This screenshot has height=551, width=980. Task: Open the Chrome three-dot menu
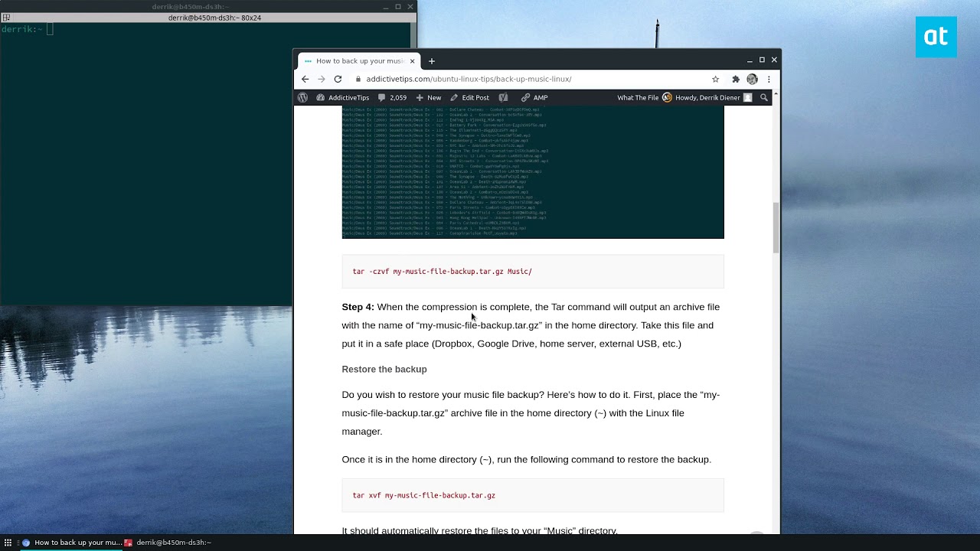(769, 79)
